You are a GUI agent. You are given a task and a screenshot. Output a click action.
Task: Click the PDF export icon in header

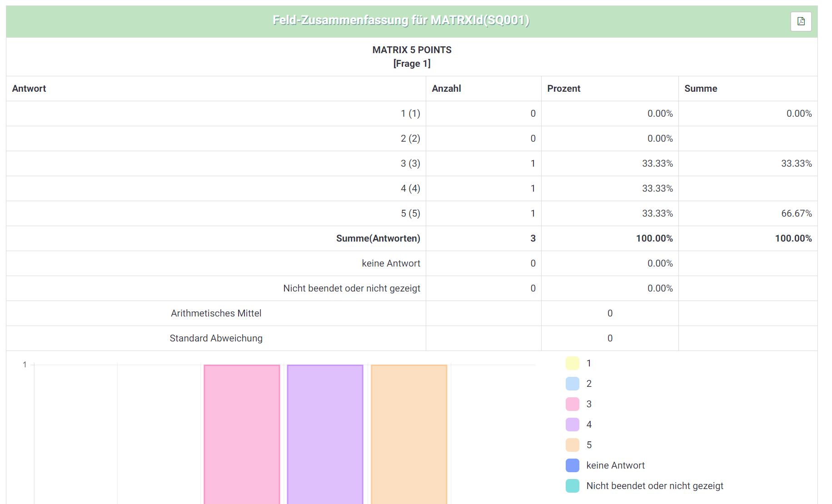click(801, 21)
